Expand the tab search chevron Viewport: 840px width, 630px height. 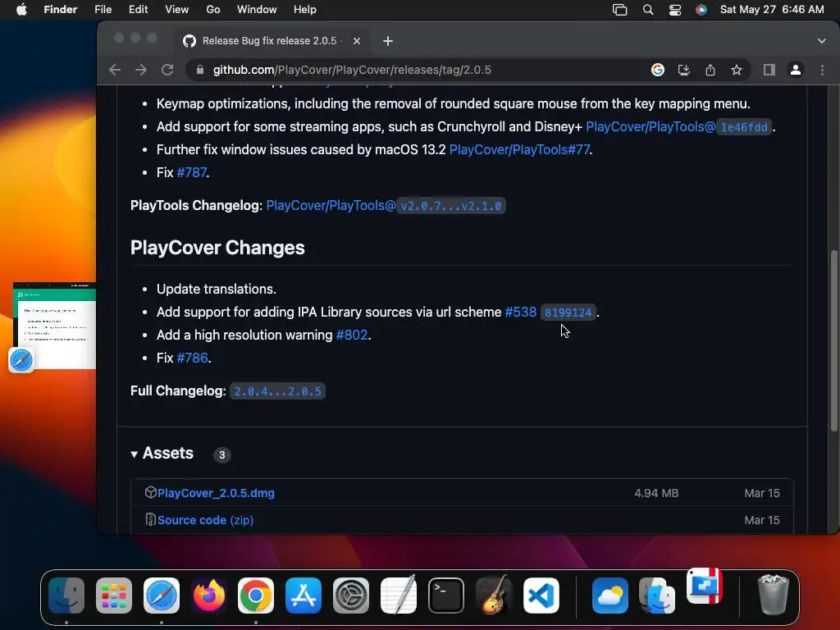pyautogui.click(x=822, y=41)
